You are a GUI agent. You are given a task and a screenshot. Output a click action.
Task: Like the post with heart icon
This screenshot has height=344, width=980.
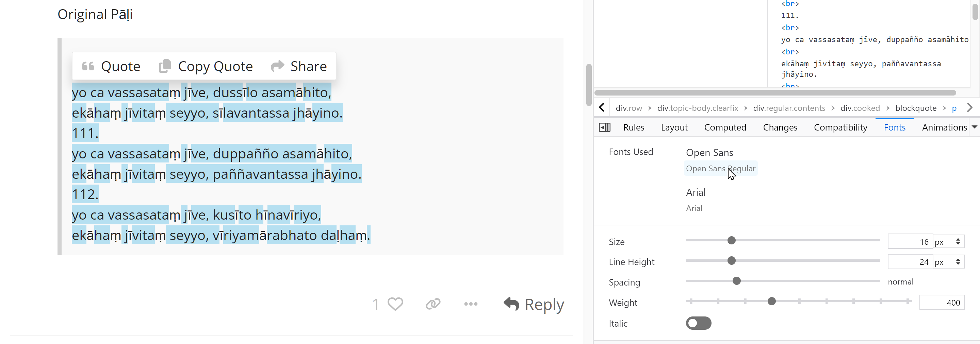(x=395, y=304)
